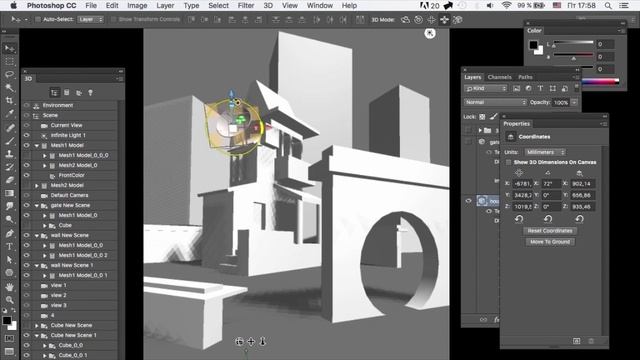
Task: Toggle visibility of gate New Scene
Action: [27, 205]
